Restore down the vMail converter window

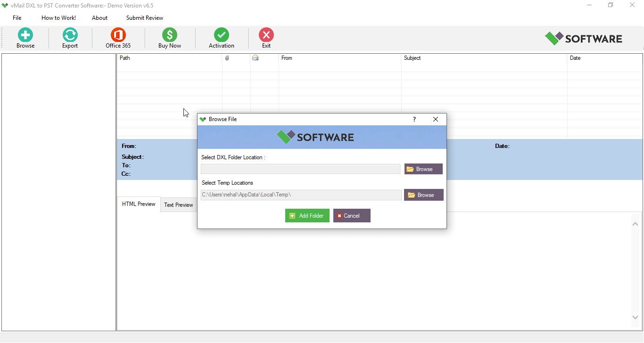611,5
